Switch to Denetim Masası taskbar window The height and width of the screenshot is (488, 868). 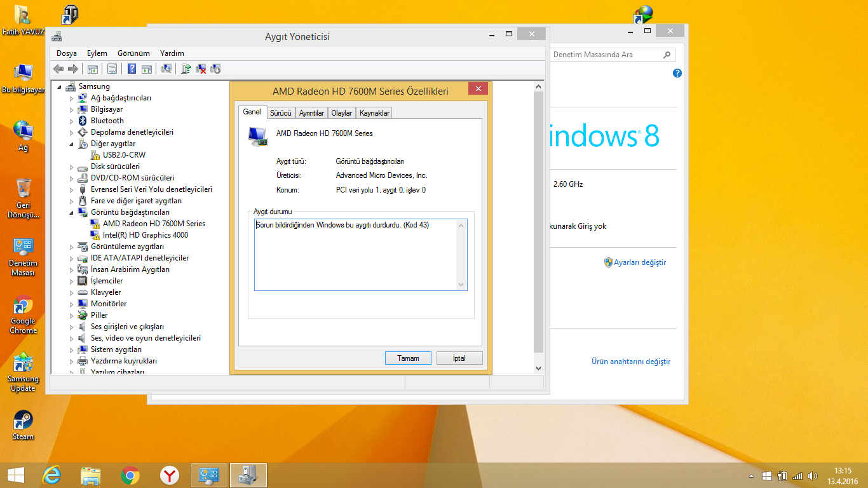point(209,475)
